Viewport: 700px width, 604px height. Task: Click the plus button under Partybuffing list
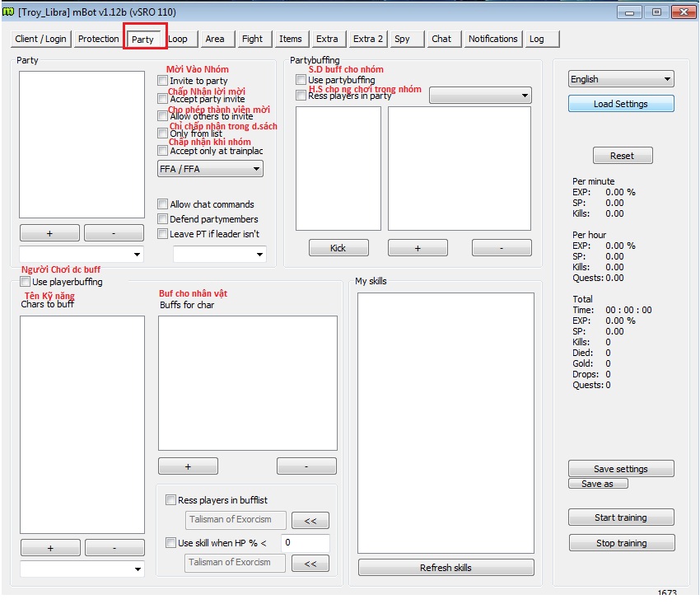pos(418,248)
